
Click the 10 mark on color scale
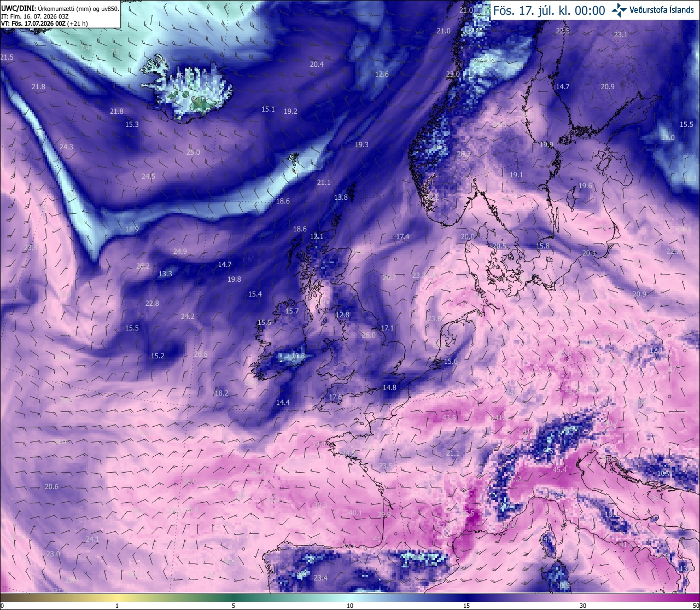(x=350, y=606)
